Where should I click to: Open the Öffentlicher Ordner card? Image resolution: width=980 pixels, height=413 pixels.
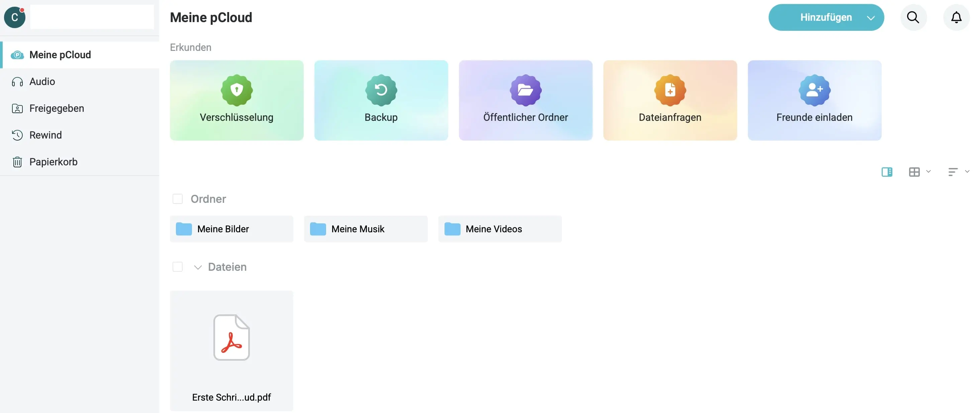[525, 100]
